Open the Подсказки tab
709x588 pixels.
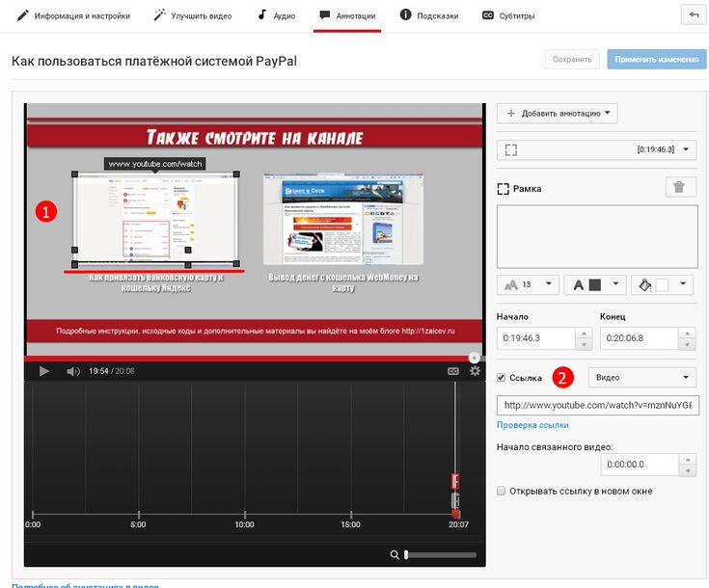click(x=429, y=15)
